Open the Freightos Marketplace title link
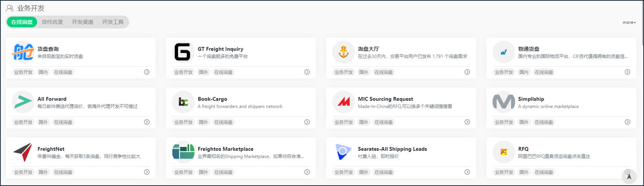 pyautogui.click(x=226, y=149)
